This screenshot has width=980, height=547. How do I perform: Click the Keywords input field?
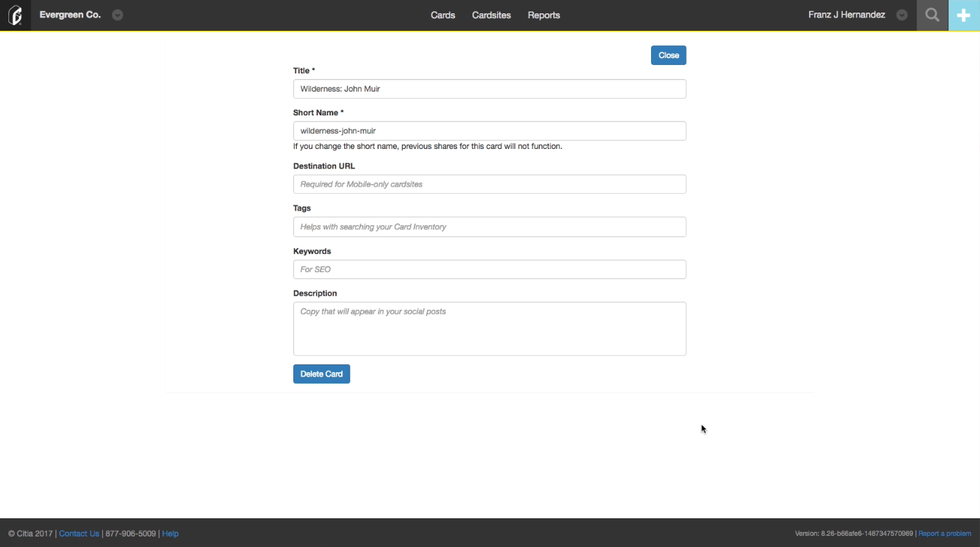489,269
